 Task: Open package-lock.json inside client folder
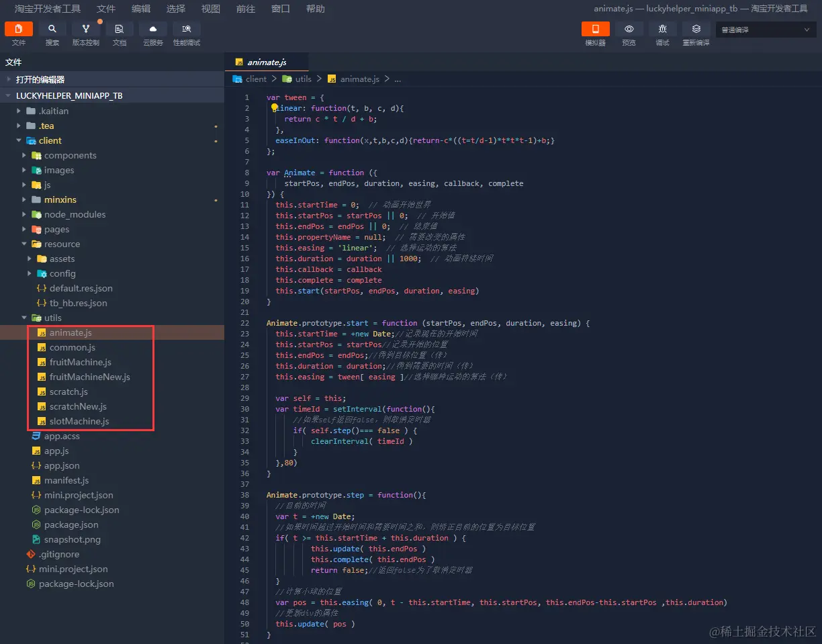[x=111, y=510]
